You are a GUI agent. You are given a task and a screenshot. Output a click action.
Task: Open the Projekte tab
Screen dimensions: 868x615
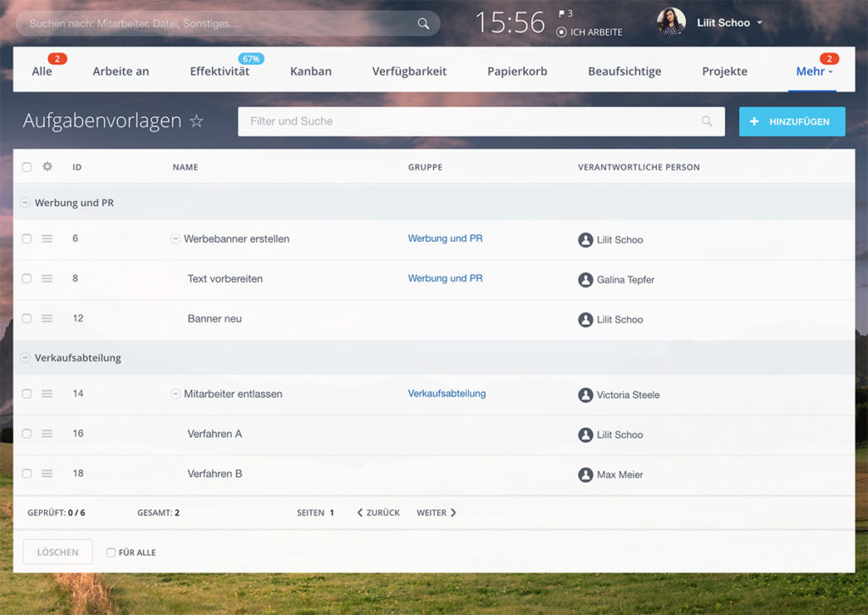tap(725, 71)
